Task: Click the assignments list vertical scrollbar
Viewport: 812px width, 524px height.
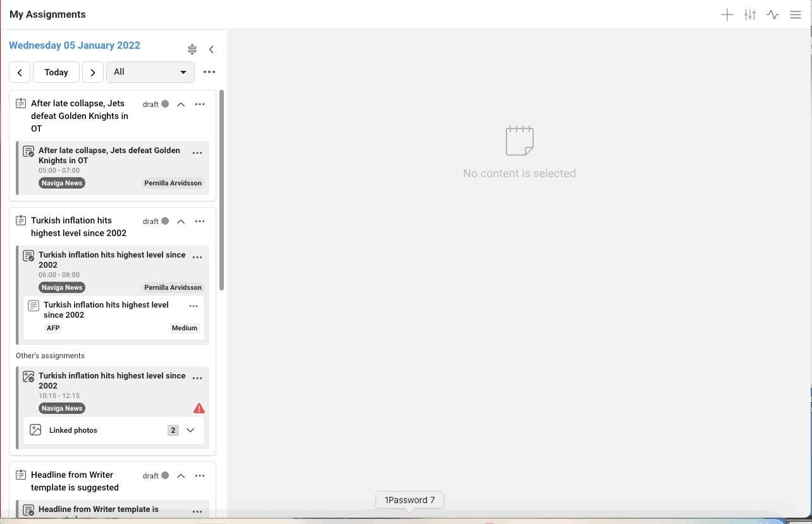Action: coord(221,190)
